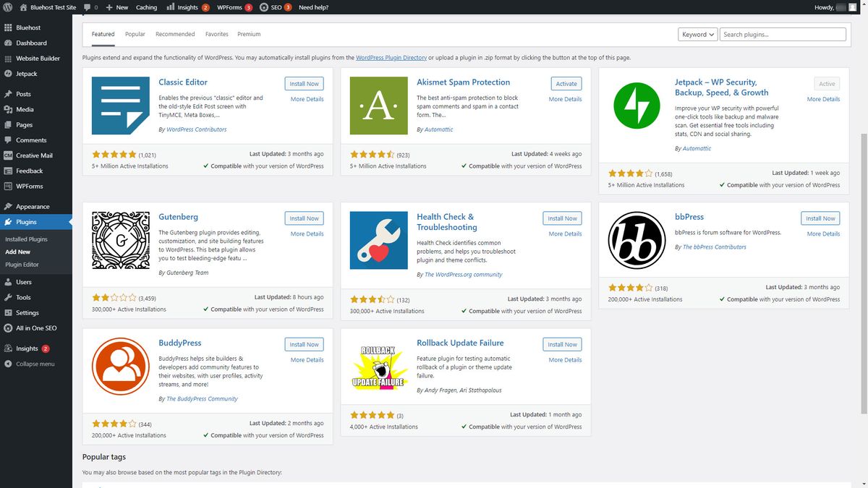This screenshot has height=488, width=868.
Task: Open the Keyword search type dropdown
Action: click(x=698, y=34)
